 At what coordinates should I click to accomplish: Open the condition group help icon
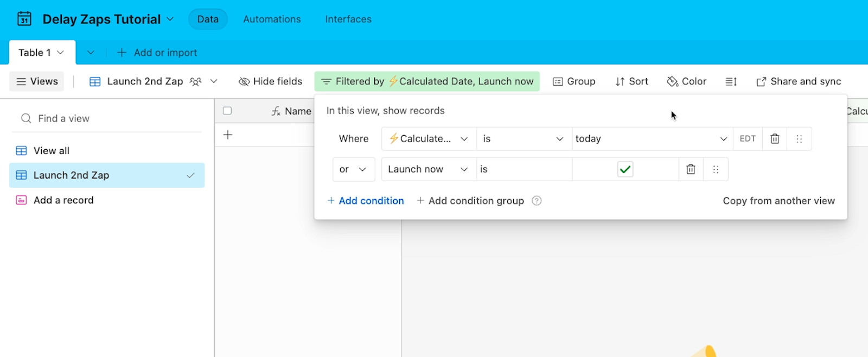pyautogui.click(x=537, y=201)
